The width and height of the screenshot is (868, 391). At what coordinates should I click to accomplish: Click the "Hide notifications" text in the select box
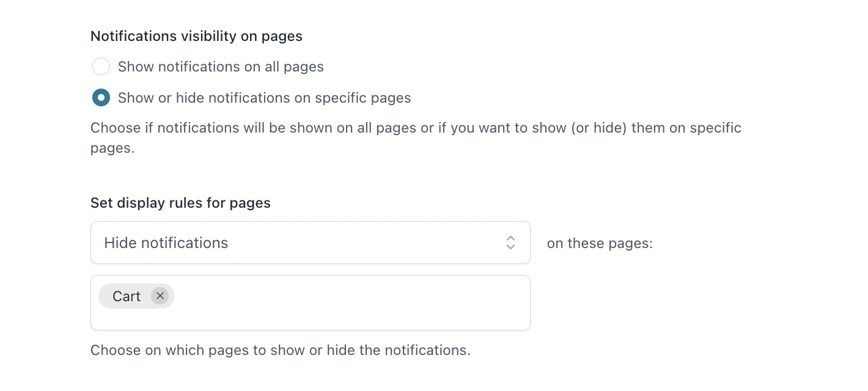point(166,243)
